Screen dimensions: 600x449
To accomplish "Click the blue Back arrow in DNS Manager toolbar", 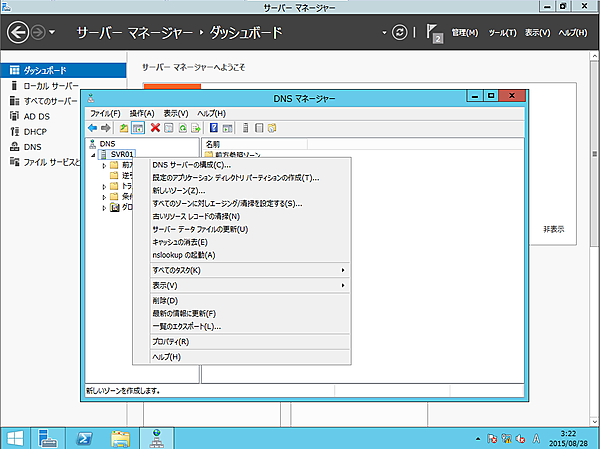I will click(x=92, y=128).
